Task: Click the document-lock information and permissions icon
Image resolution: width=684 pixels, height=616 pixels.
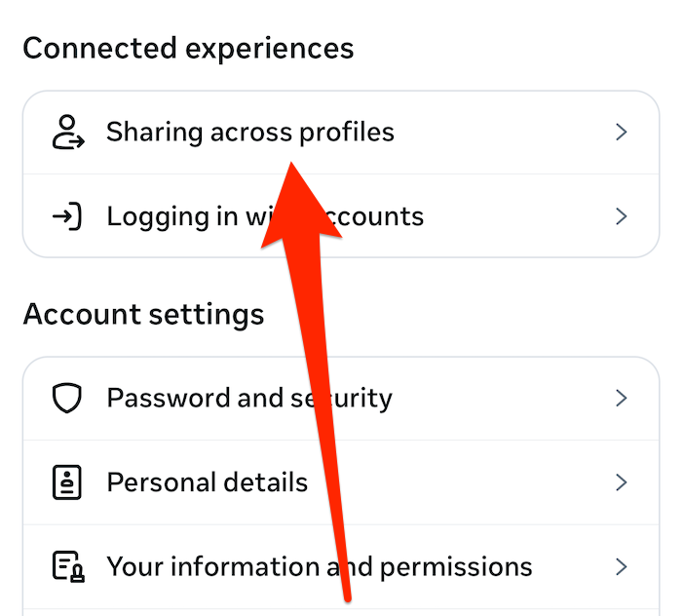Action: point(66,566)
